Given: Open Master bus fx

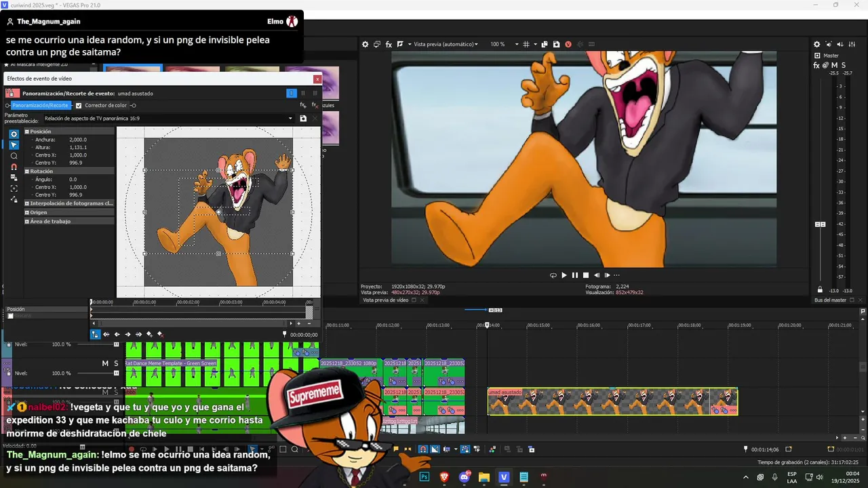Looking at the screenshot, I should pos(816,65).
